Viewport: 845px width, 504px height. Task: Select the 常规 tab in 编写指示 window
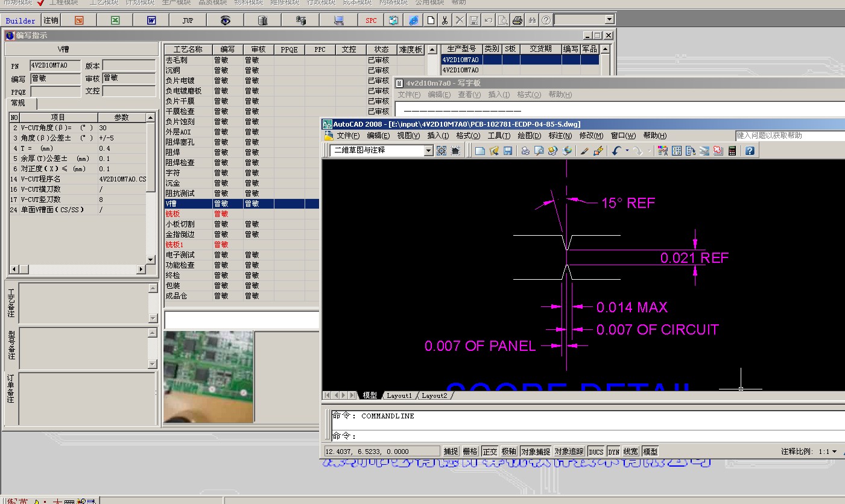click(x=18, y=103)
